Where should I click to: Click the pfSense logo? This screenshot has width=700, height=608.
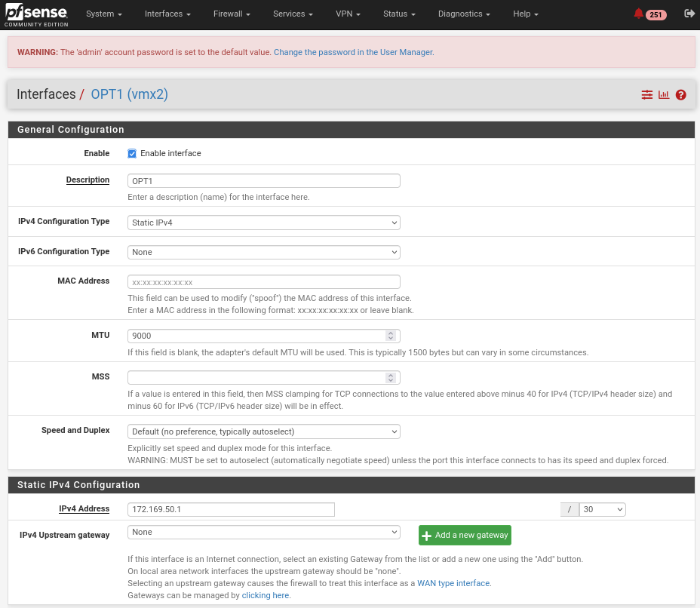[x=36, y=15]
